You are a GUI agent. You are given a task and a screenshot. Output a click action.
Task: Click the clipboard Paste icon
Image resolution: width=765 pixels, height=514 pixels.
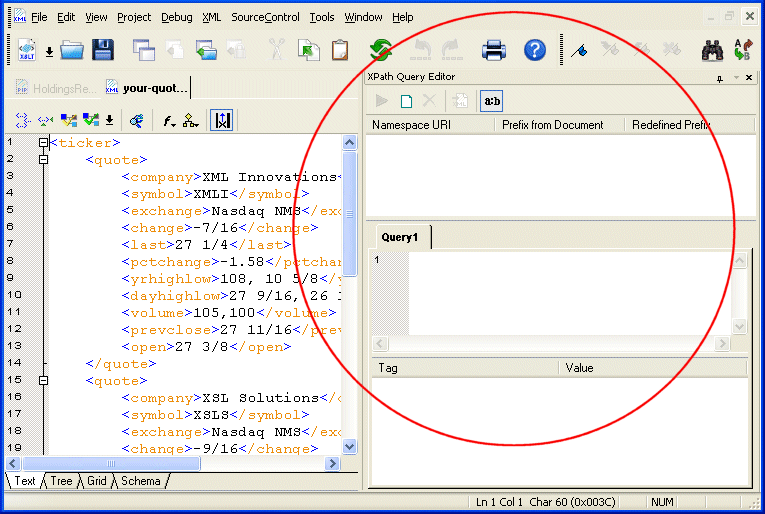(x=340, y=50)
